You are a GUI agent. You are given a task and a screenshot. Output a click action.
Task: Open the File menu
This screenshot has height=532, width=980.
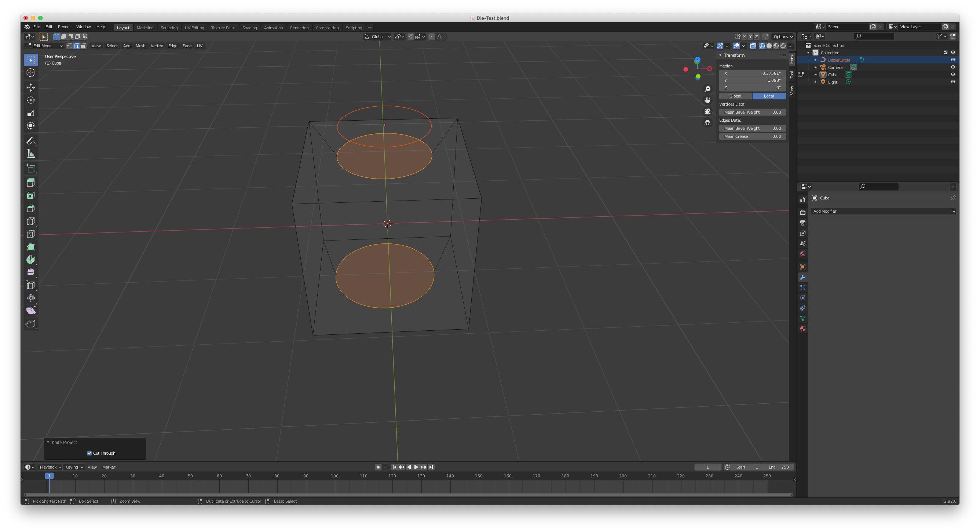(37, 27)
